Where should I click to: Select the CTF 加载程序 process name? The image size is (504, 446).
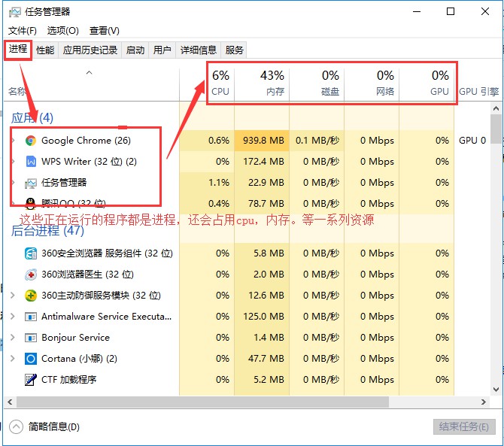pyautogui.click(x=68, y=380)
